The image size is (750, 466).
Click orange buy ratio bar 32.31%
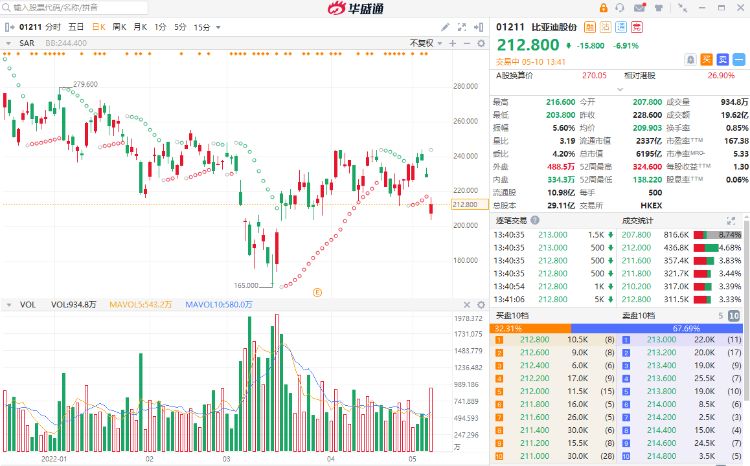tap(530, 328)
